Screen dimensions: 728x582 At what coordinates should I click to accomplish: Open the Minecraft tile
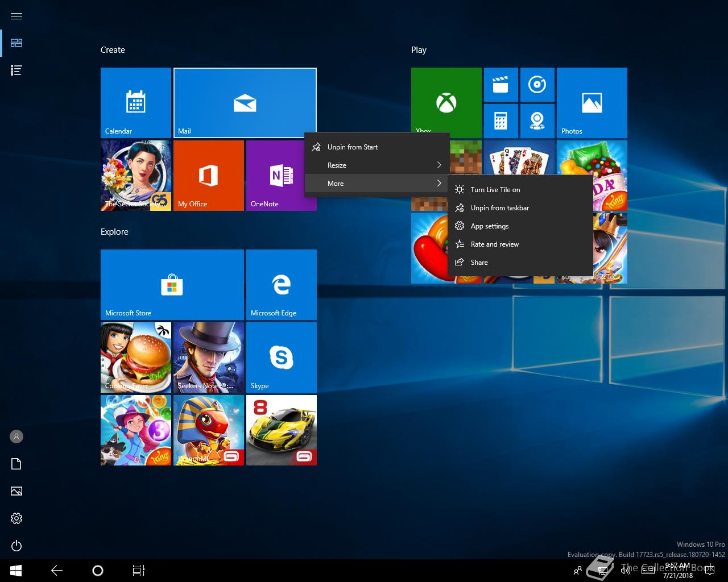point(465,157)
